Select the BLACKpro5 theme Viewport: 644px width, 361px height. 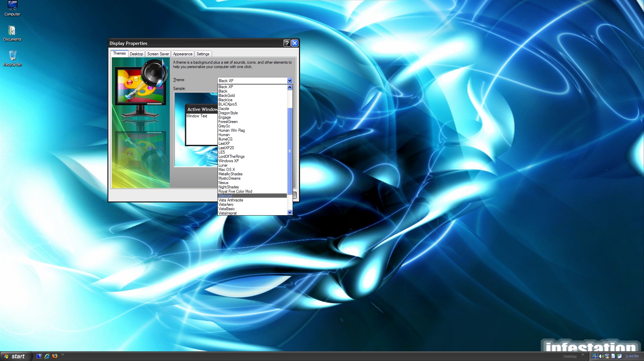(x=252, y=104)
